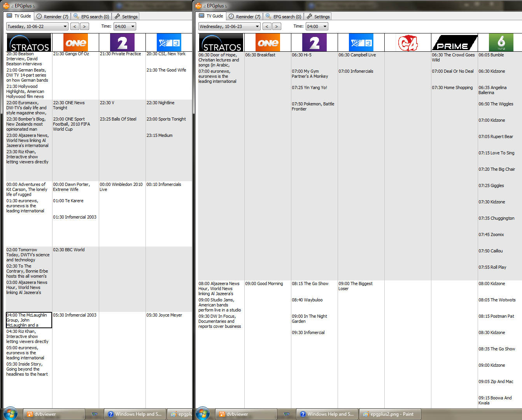The width and height of the screenshot is (522, 420).
Task: Go to next day in the Wednesday window
Action: tap(277, 26)
